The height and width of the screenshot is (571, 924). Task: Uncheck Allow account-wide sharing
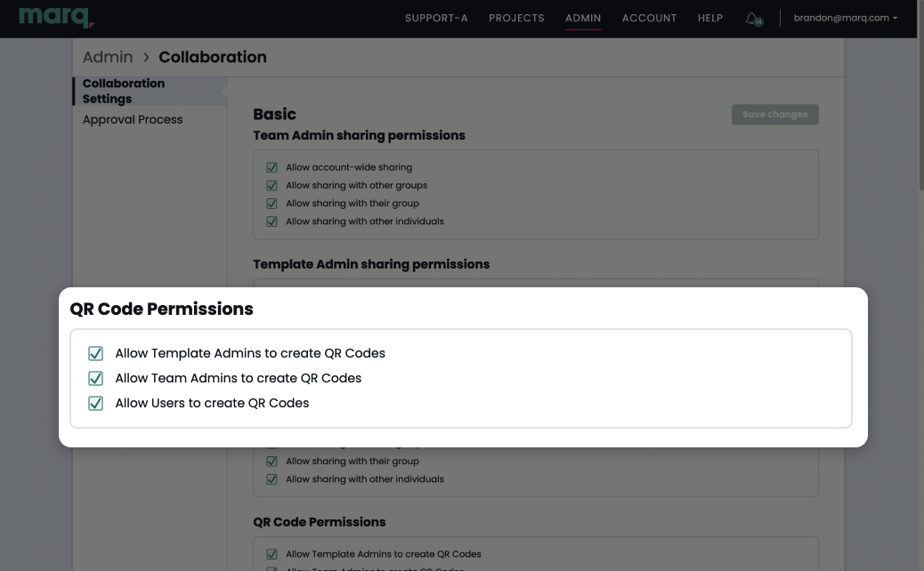(272, 167)
